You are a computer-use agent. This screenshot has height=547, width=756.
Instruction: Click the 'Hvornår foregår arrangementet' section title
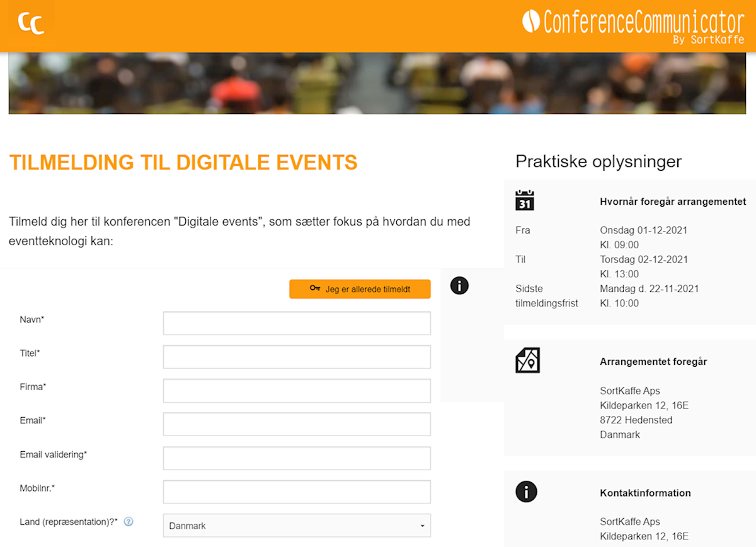pyautogui.click(x=673, y=202)
